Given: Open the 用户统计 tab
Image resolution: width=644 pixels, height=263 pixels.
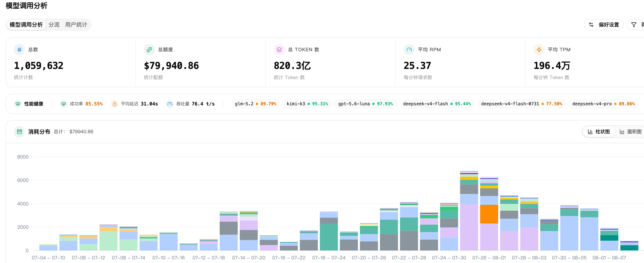Looking at the screenshot, I should click(76, 25).
